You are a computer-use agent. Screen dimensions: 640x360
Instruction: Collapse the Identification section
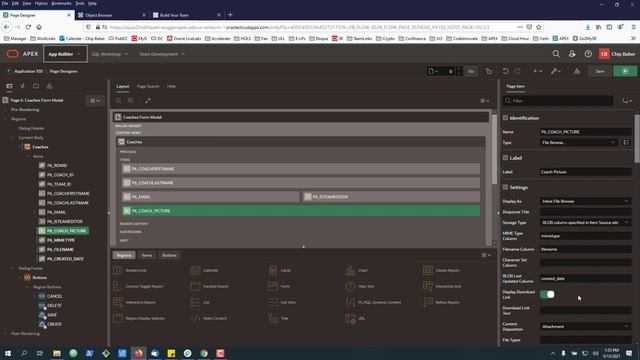click(505, 118)
